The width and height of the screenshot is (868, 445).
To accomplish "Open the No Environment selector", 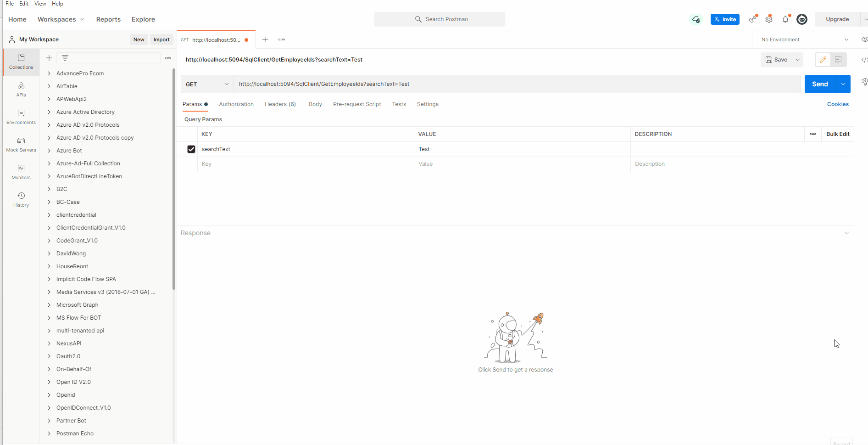I will point(805,39).
